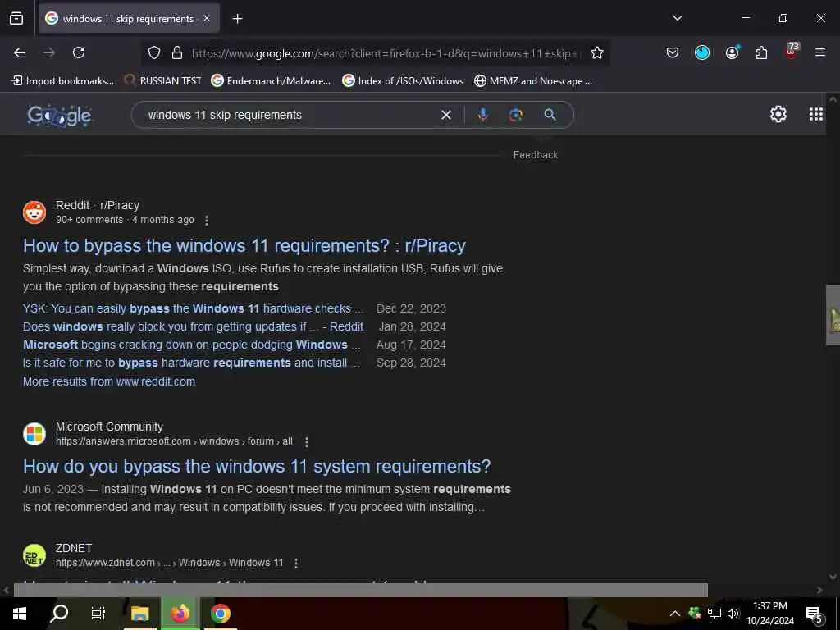Submit search with magnifier icon
Screen dimensions: 840x630
[x=550, y=115]
